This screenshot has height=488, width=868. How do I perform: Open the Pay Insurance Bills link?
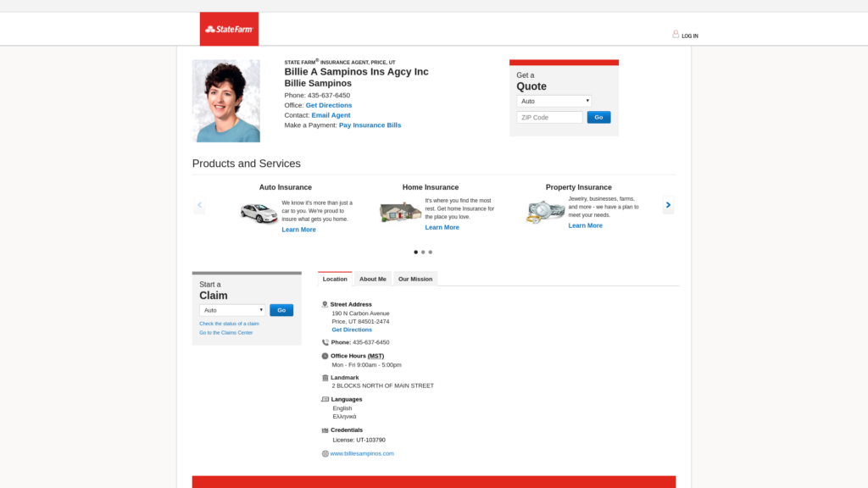(370, 125)
